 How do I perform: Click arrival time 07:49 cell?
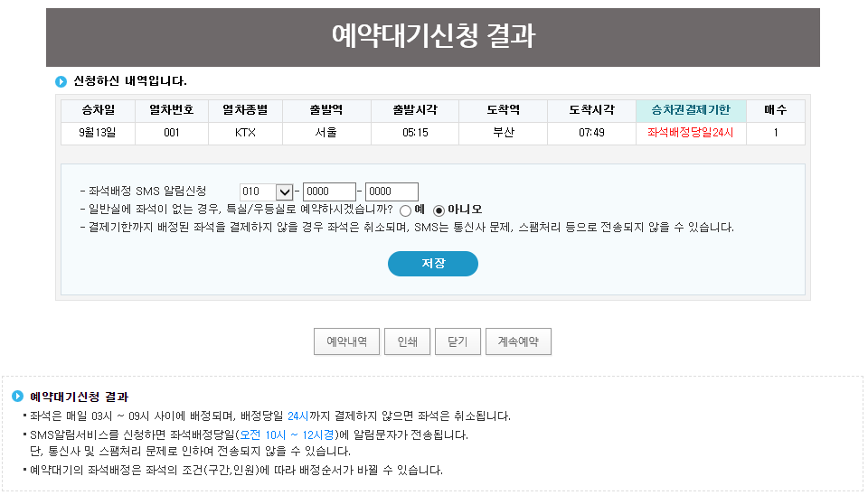pyautogui.click(x=591, y=133)
